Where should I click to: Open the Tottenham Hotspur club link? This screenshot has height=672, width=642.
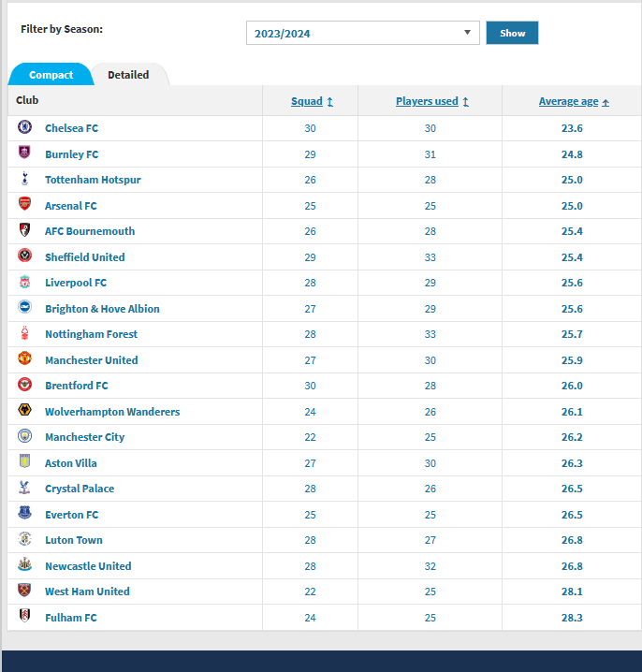(93, 180)
